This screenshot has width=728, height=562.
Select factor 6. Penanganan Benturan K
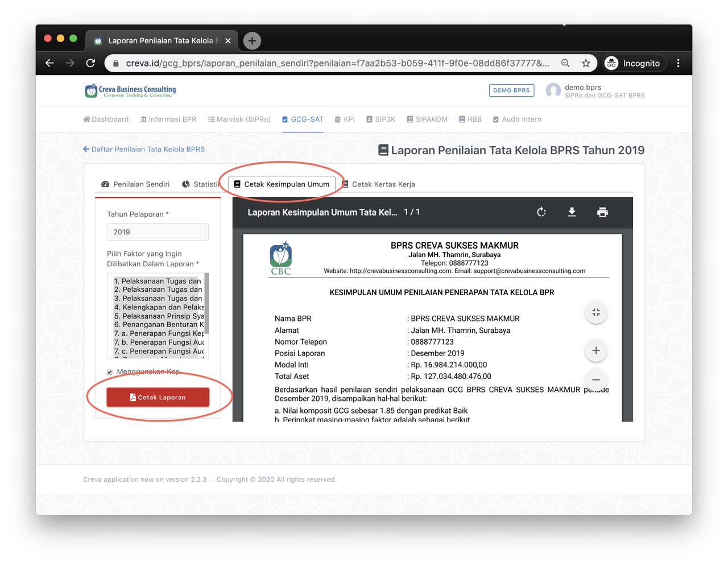(158, 325)
